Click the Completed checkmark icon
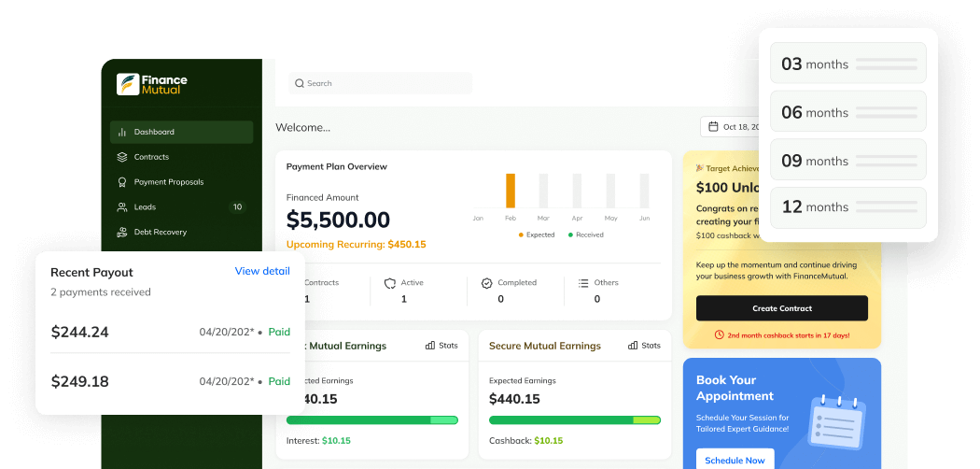 pos(486,283)
